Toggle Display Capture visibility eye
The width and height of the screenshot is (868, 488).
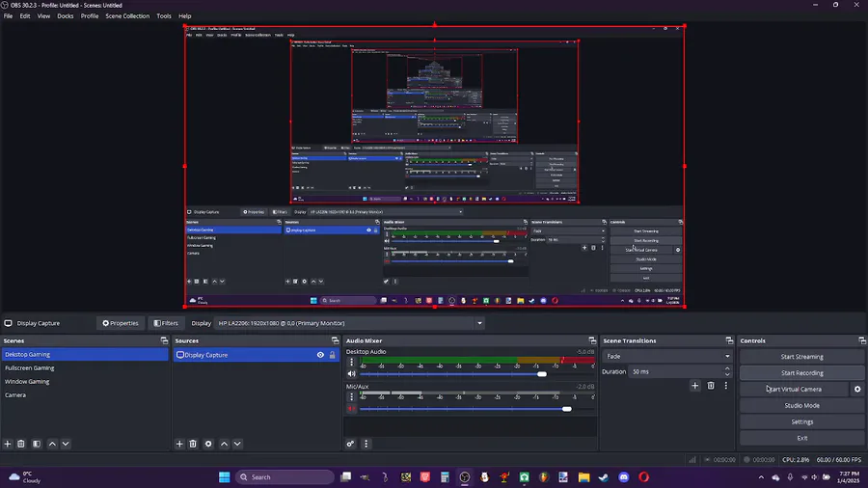coord(320,355)
